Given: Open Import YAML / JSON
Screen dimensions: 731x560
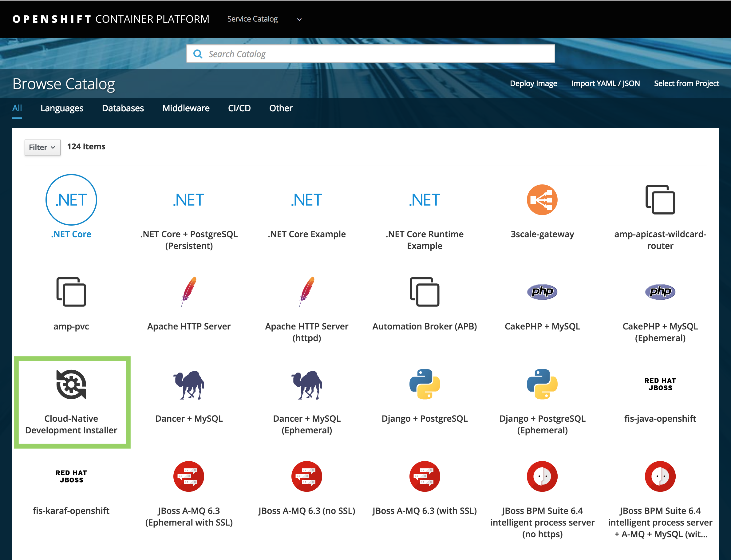Looking at the screenshot, I should (x=605, y=83).
